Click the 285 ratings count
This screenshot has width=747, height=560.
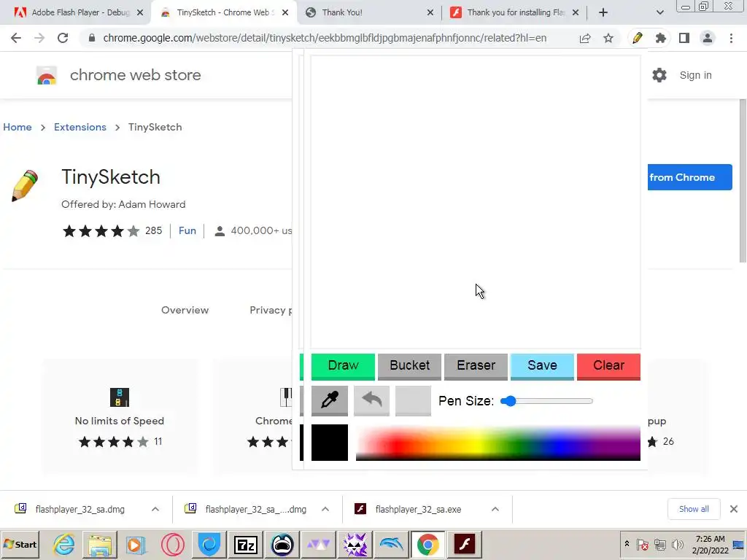(153, 230)
